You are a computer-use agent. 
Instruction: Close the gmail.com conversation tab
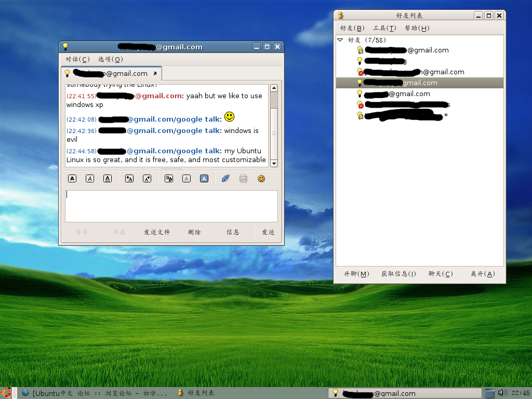pos(155,73)
